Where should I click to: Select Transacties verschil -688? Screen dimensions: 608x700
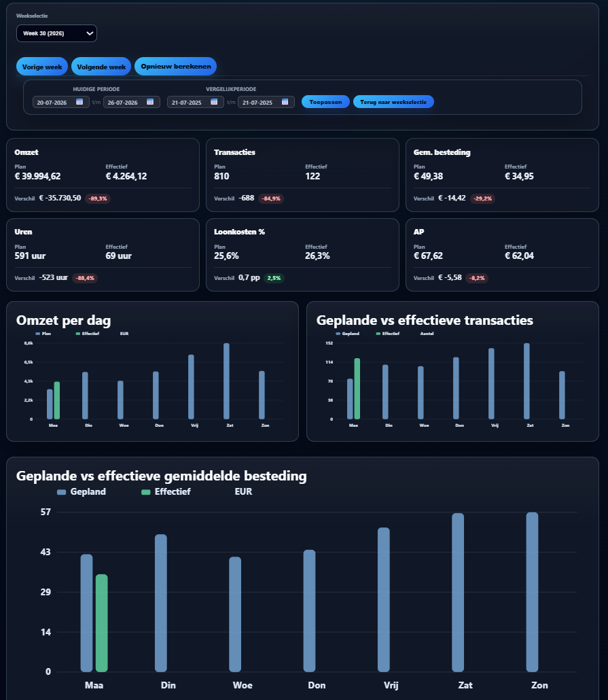pos(246,198)
